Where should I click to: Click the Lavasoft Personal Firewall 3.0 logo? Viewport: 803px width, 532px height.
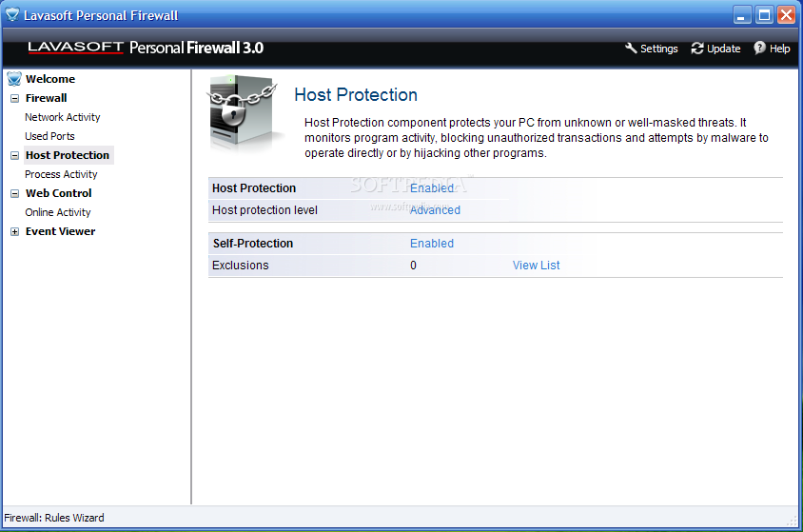pos(146,48)
